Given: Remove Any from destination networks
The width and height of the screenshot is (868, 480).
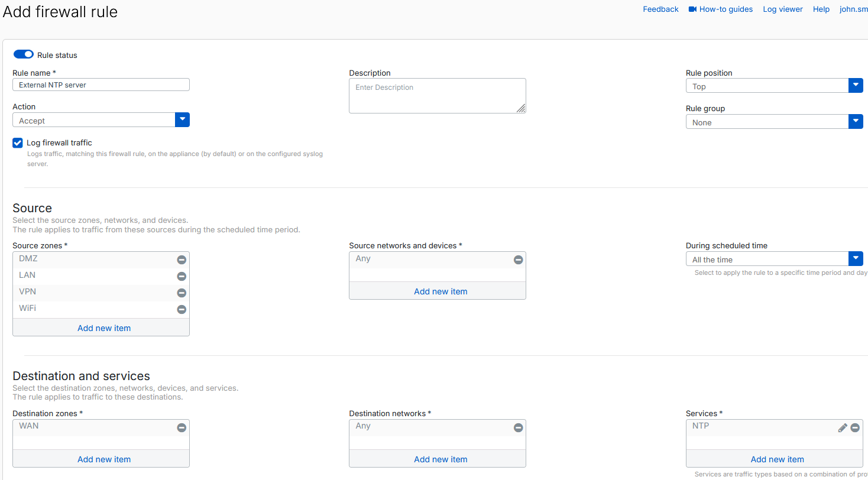Looking at the screenshot, I should tap(518, 427).
